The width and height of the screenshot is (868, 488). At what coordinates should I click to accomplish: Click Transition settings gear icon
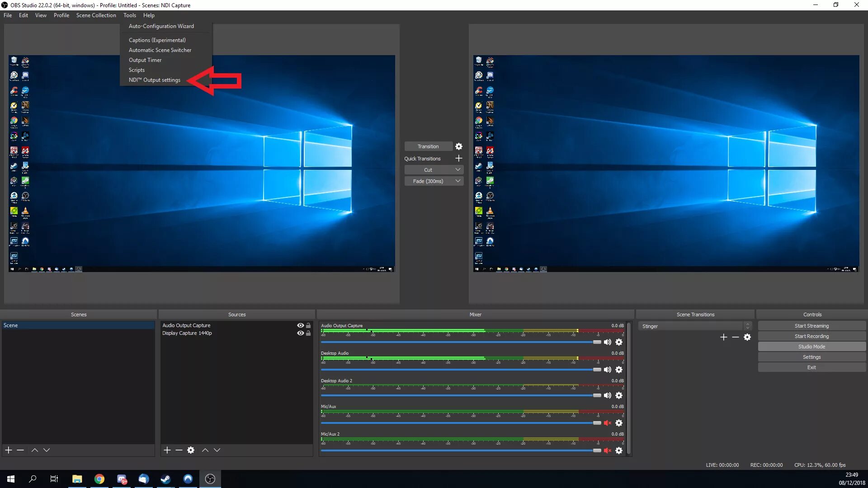(x=459, y=146)
